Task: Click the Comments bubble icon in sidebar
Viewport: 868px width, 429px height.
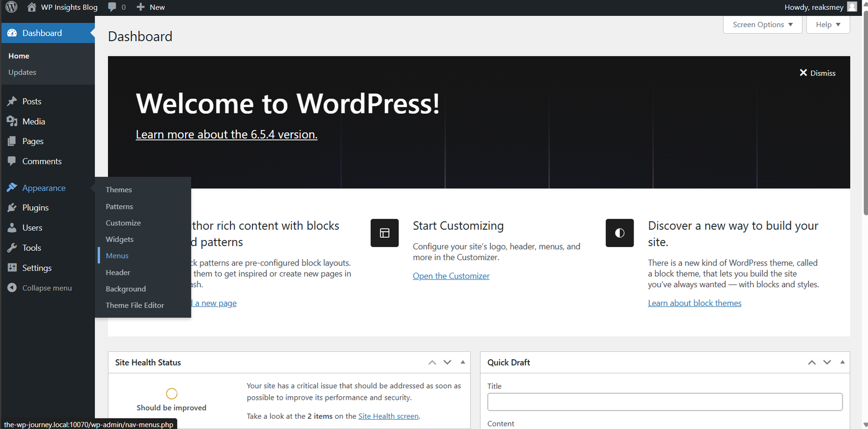Action: [12, 161]
